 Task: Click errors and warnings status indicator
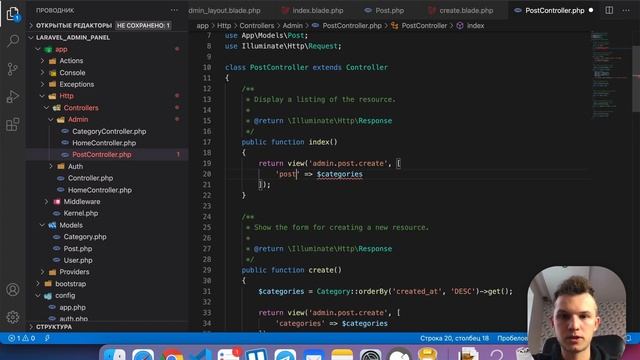pos(22,338)
